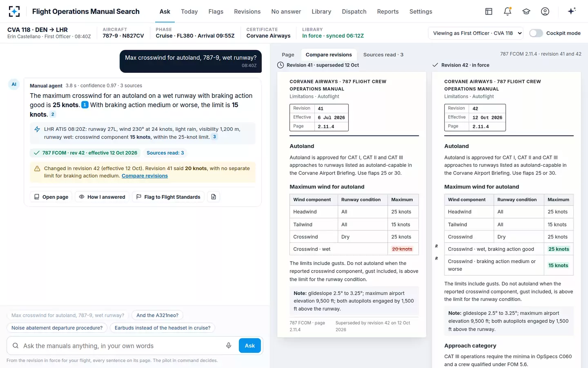
Task: Follow the 'Compare revisions' link in the warning
Action: (x=145, y=176)
